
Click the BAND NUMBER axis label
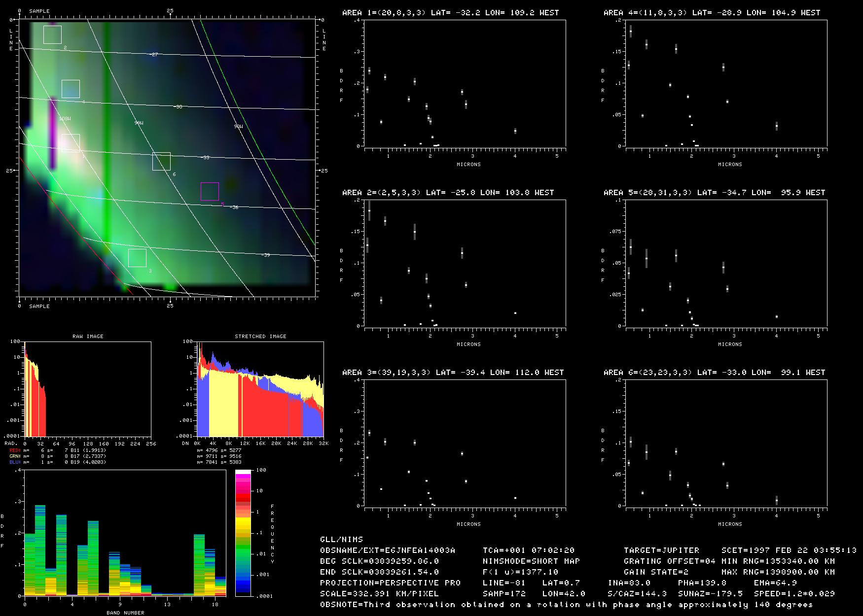tap(125, 613)
